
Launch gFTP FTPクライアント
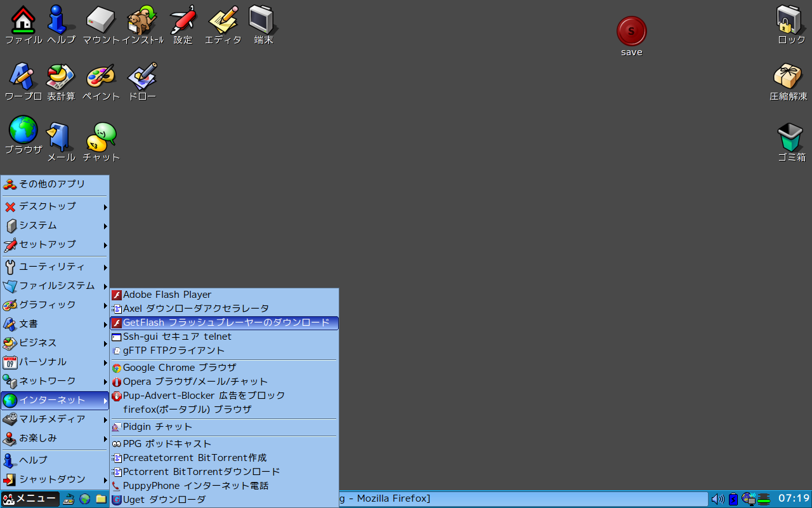(225, 351)
